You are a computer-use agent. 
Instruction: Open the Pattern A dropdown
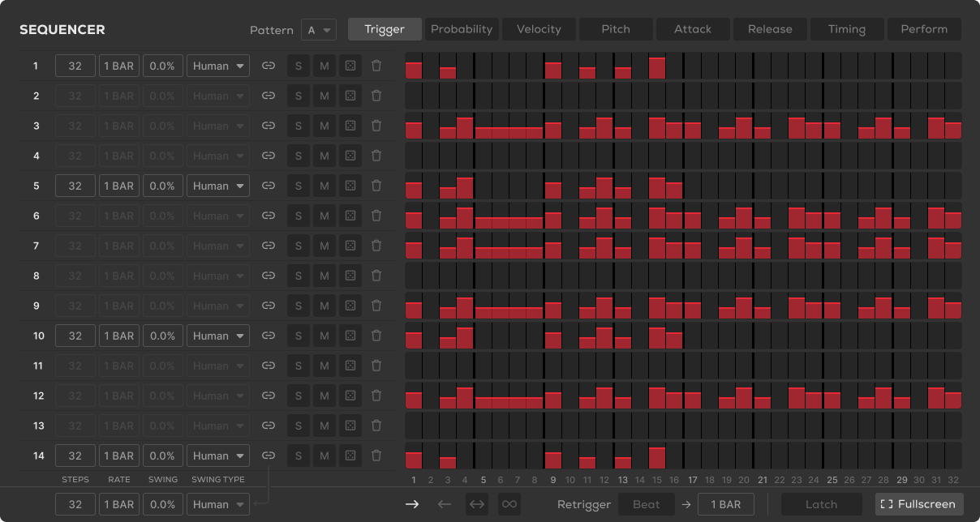point(318,30)
